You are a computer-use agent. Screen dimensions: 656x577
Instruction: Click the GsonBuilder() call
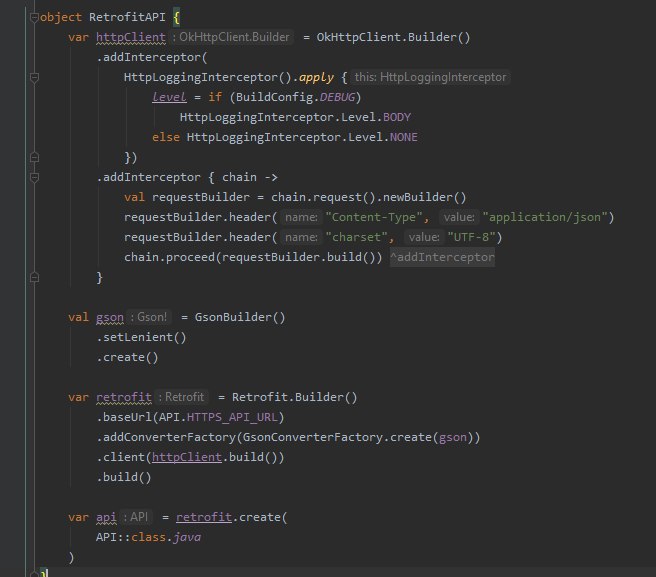240,317
